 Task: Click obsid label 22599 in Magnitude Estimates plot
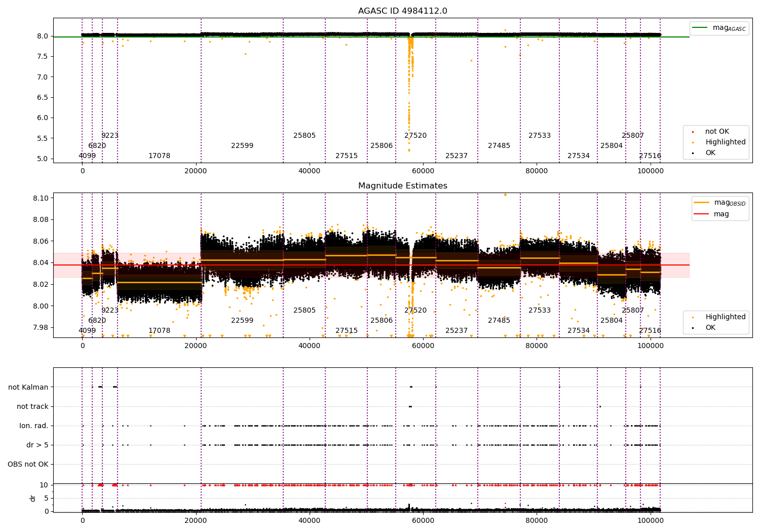[242, 321]
